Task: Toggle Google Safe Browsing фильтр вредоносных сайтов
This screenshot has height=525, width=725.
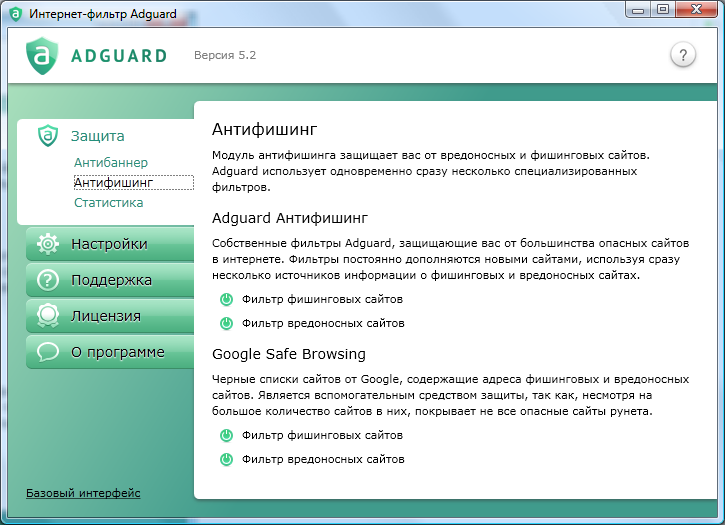Action: pyautogui.click(x=226, y=459)
